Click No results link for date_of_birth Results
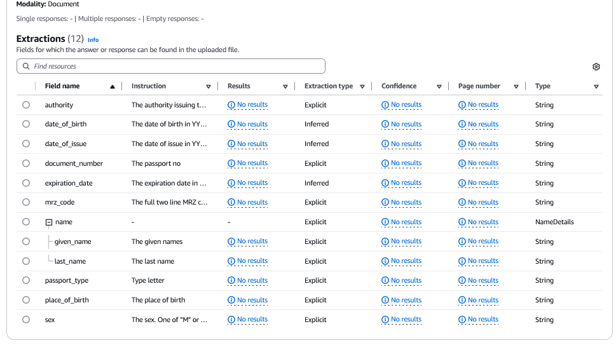 (252, 125)
